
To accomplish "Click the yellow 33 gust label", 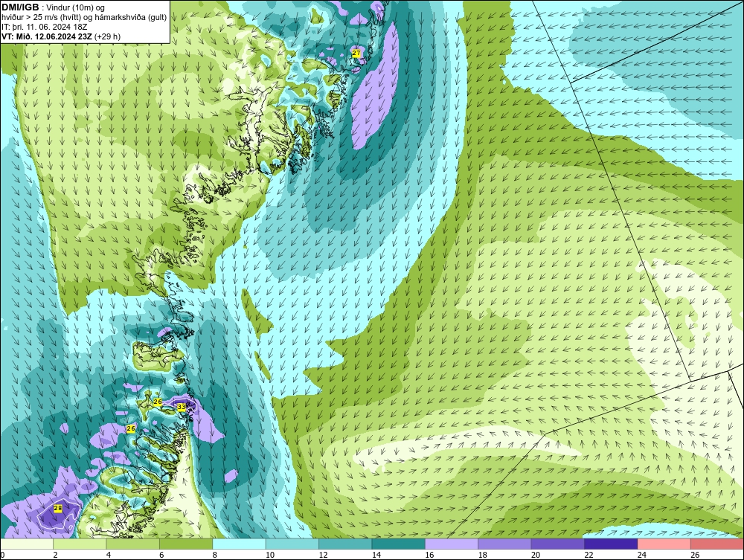I will (182, 407).
